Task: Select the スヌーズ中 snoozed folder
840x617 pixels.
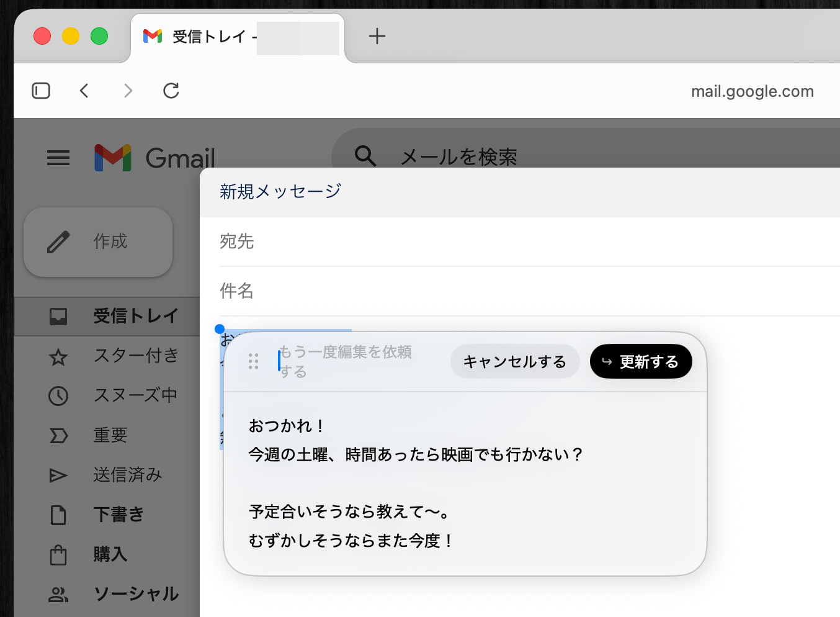Action: click(x=135, y=395)
